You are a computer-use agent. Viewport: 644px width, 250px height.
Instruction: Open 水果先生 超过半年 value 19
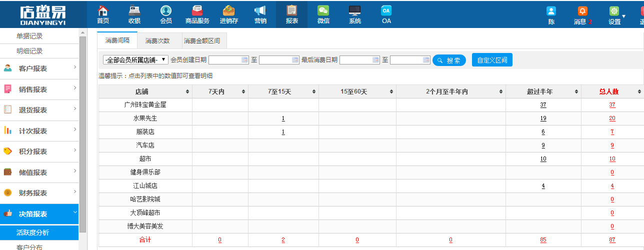coord(543,118)
